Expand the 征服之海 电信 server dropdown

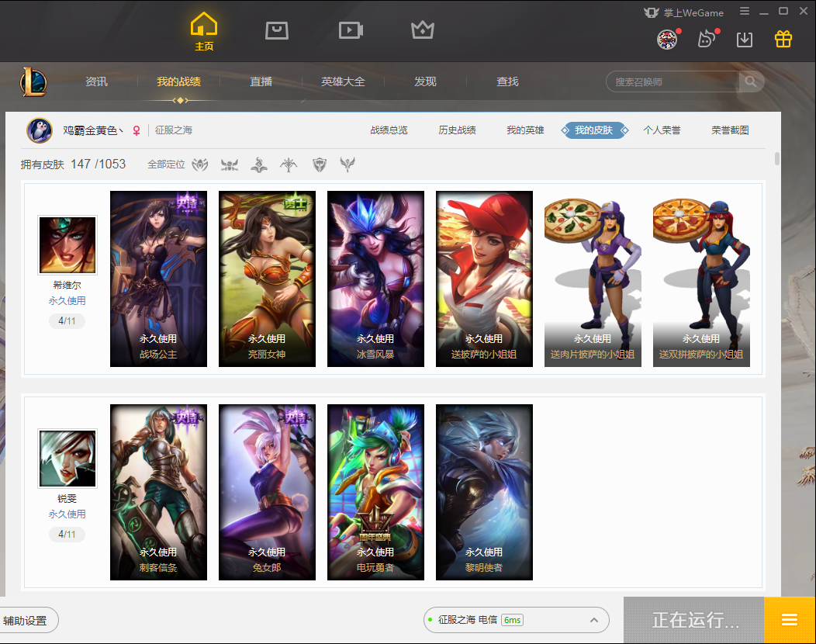click(517, 619)
